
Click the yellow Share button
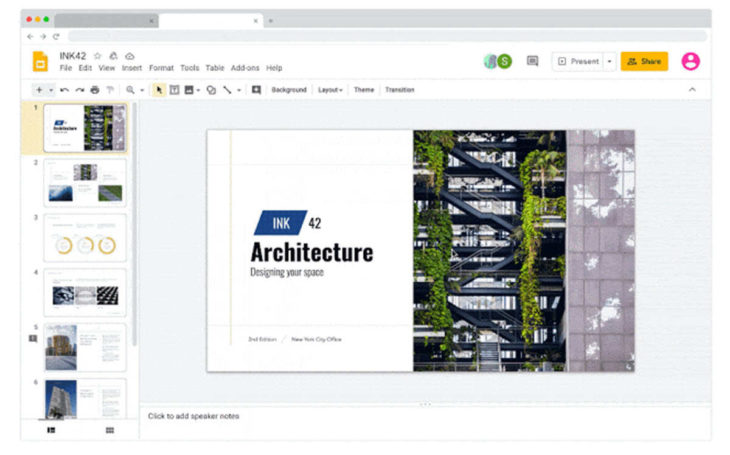[x=644, y=61]
